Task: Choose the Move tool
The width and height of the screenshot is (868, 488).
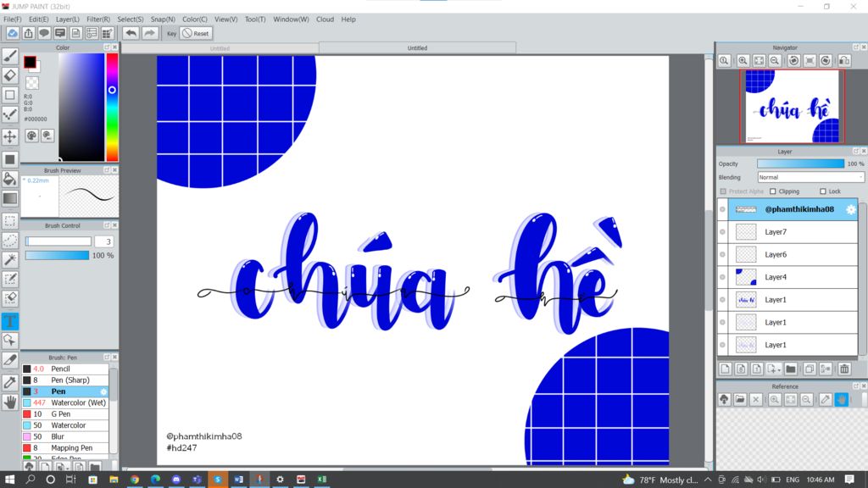Action: [x=10, y=136]
